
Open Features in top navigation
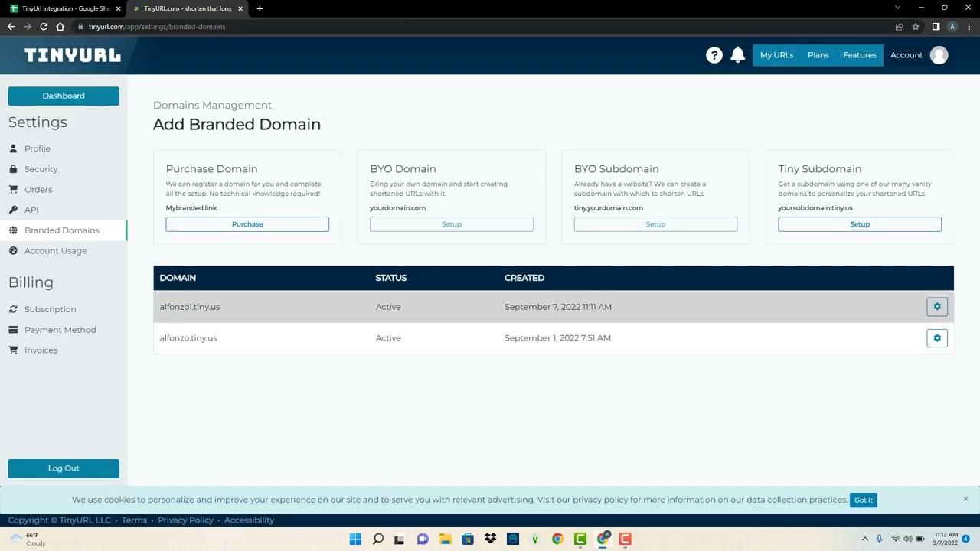[x=860, y=55]
